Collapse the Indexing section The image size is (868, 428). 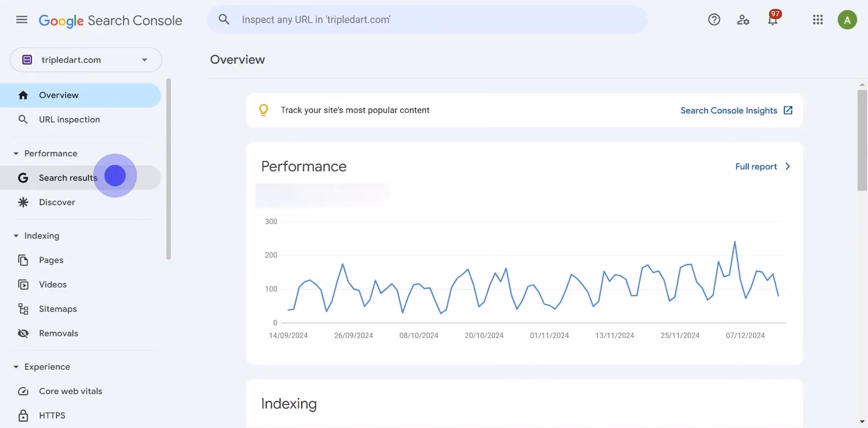16,236
